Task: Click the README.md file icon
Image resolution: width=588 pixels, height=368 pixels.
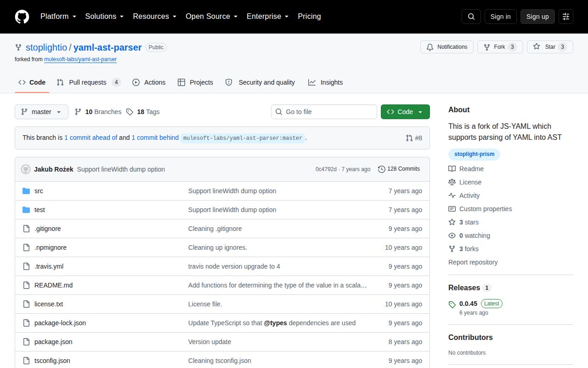Action: pyautogui.click(x=26, y=285)
